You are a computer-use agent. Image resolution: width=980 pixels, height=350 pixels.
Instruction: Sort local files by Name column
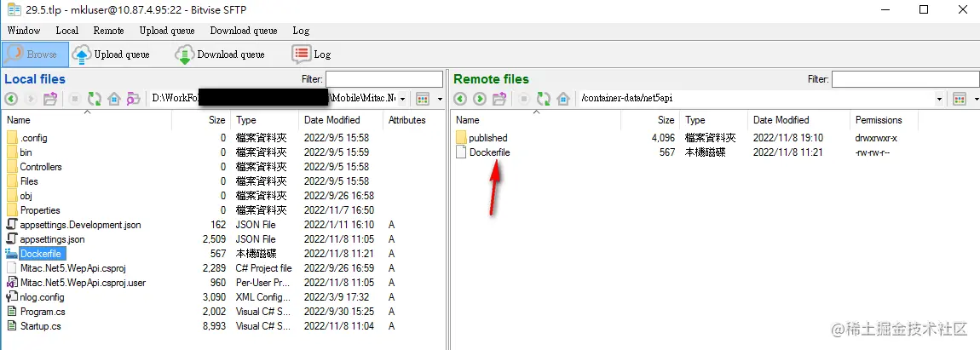(x=88, y=120)
